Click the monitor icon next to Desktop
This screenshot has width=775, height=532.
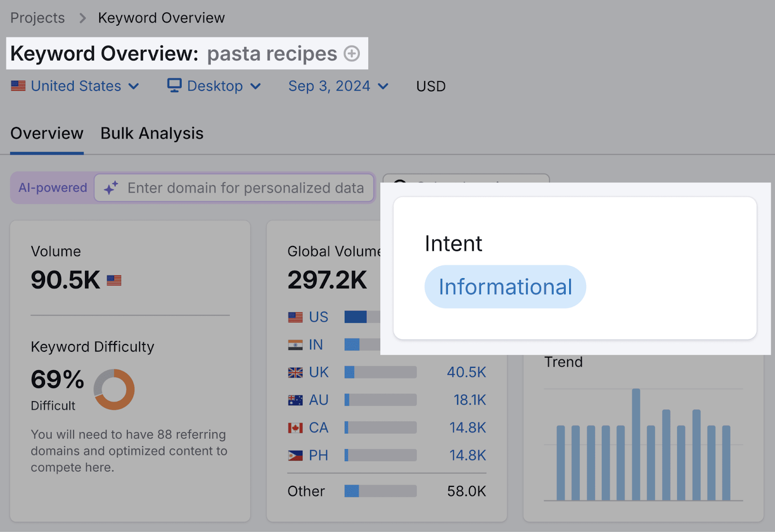click(174, 86)
